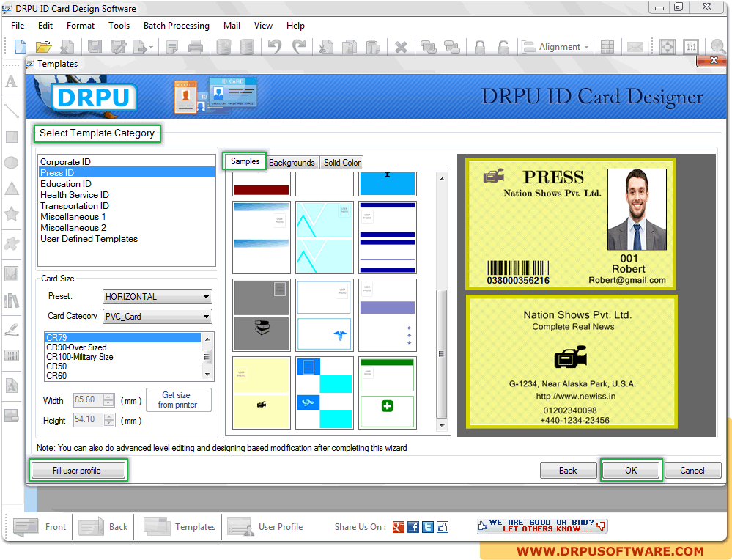Click the Redo arrow icon
This screenshot has height=560, width=732.
click(x=299, y=47)
